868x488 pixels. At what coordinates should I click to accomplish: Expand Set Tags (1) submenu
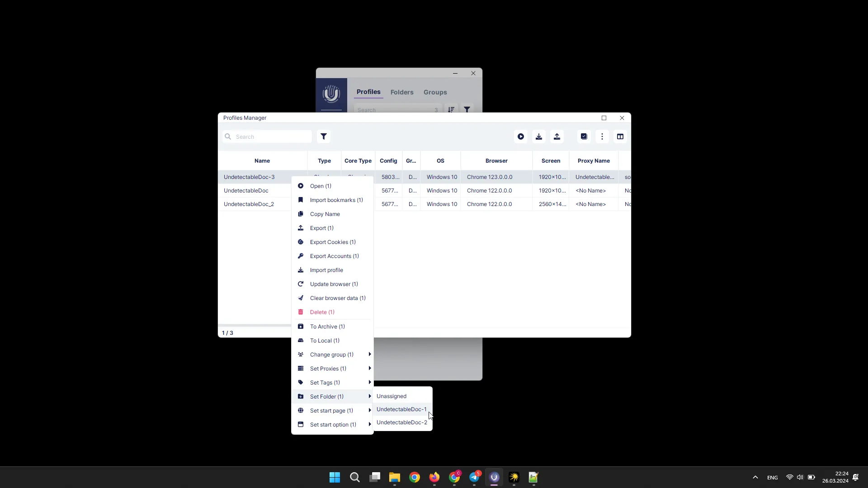(x=370, y=382)
